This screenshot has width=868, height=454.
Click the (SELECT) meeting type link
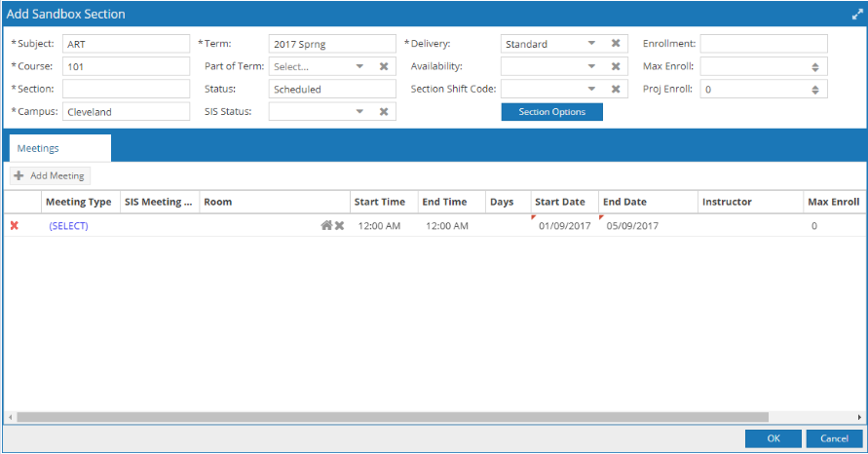68,226
